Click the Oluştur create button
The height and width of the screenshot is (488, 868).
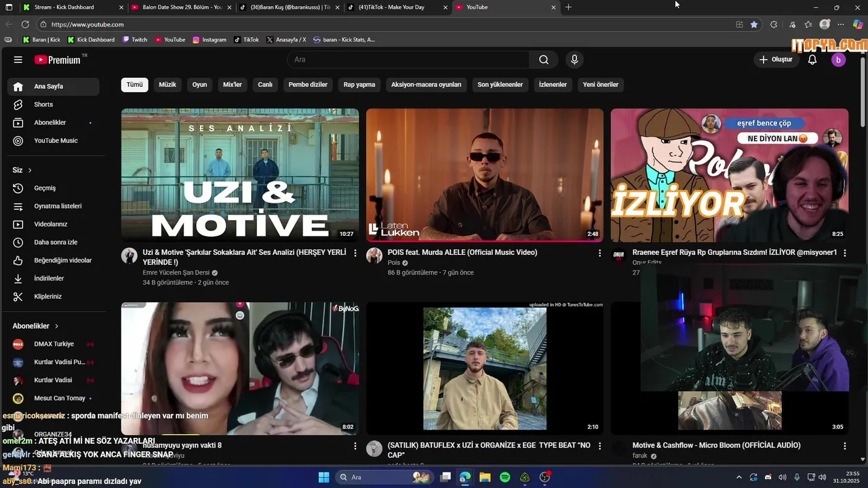[x=776, y=60]
